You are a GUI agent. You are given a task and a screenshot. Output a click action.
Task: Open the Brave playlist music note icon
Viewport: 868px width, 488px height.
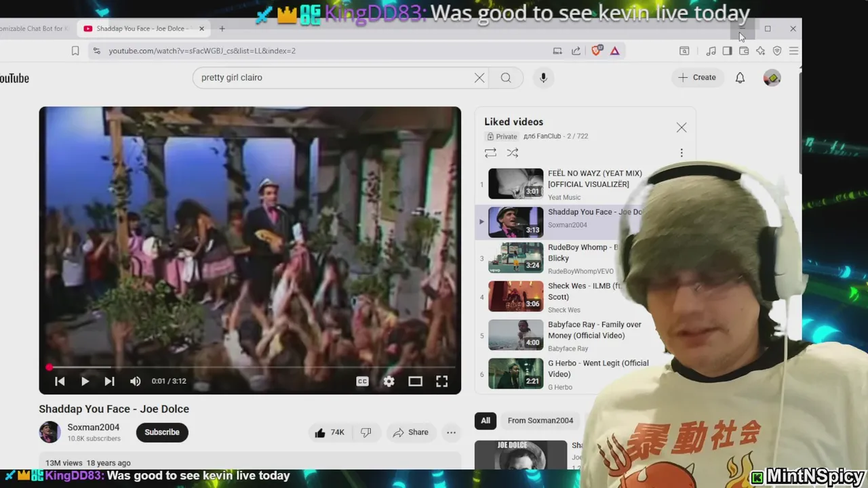(711, 51)
